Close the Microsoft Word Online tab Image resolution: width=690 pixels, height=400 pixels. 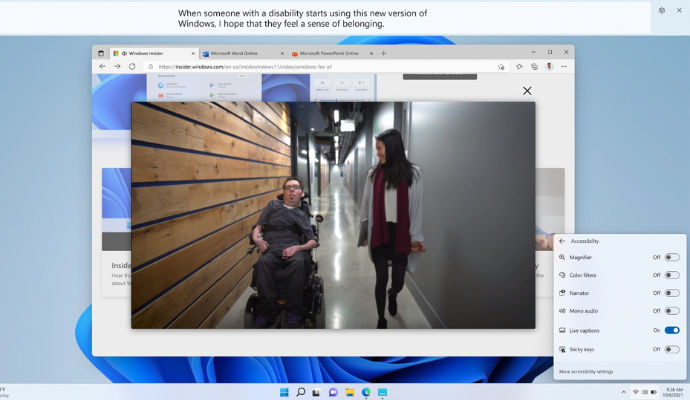(282, 53)
